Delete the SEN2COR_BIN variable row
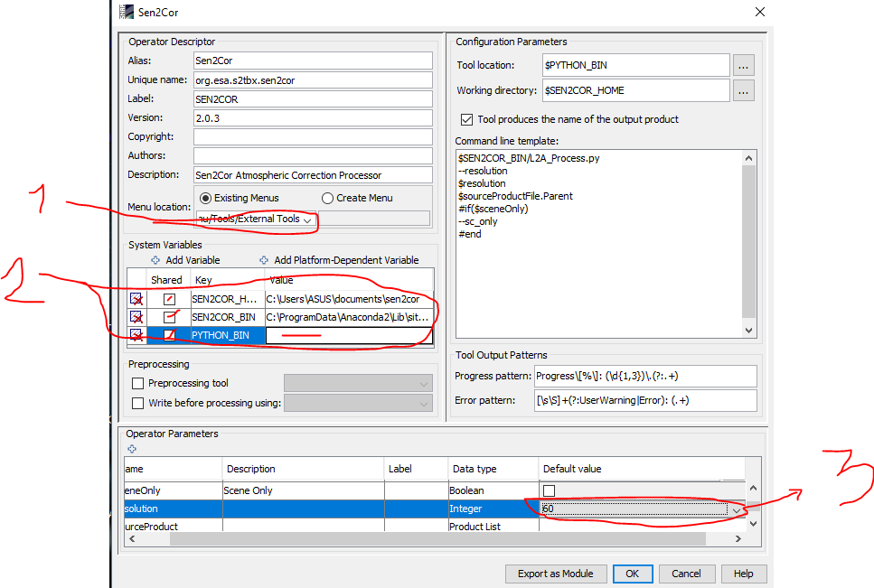 pos(136,317)
